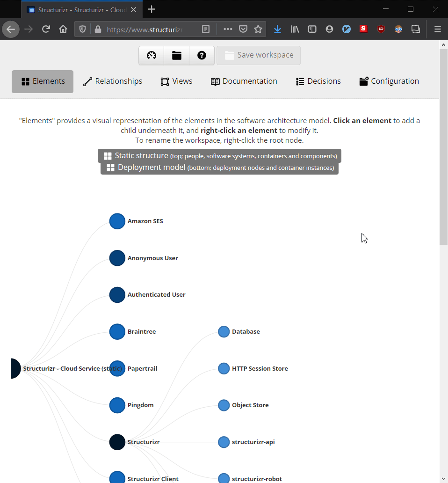Click the Stylus extension icon
Viewport: 448px width, 483px height.
pos(364,29)
